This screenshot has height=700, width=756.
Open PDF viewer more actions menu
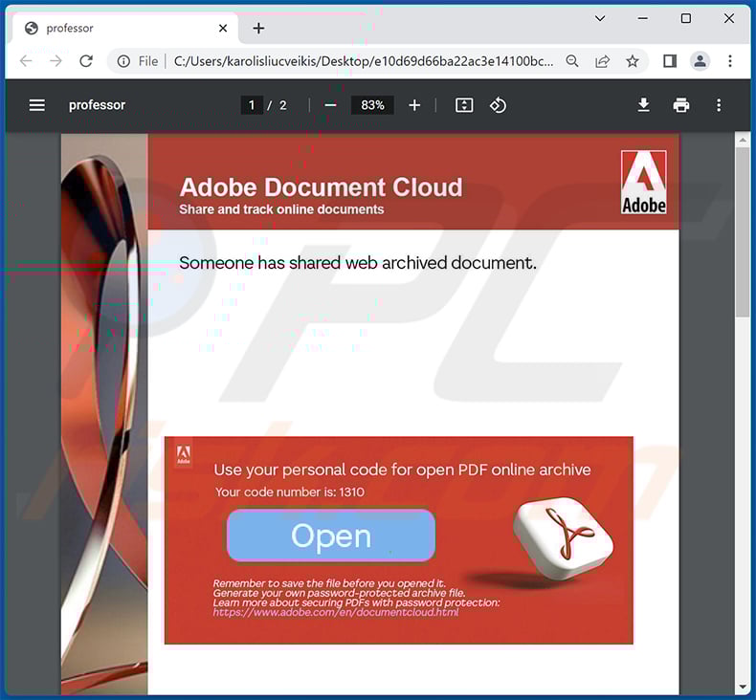[719, 105]
